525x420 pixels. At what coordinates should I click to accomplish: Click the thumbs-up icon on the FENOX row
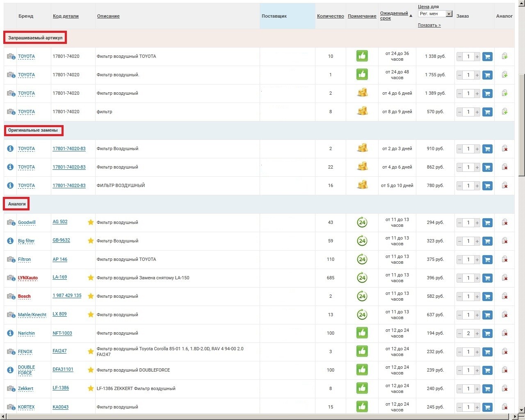point(362,351)
